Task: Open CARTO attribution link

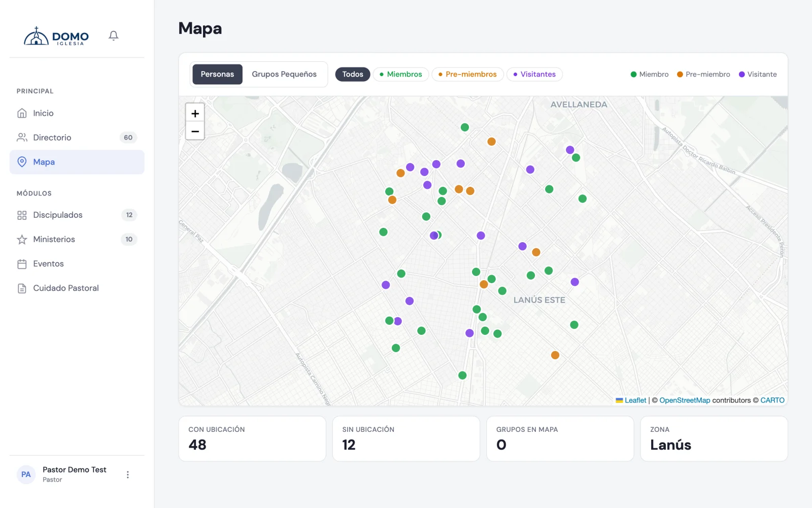Action: coord(772,400)
